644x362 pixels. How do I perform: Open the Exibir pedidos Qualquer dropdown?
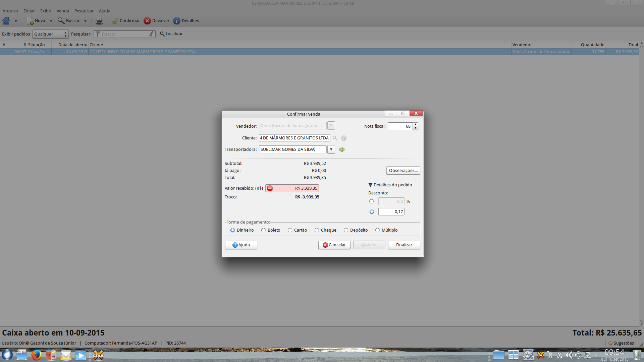coord(50,34)
